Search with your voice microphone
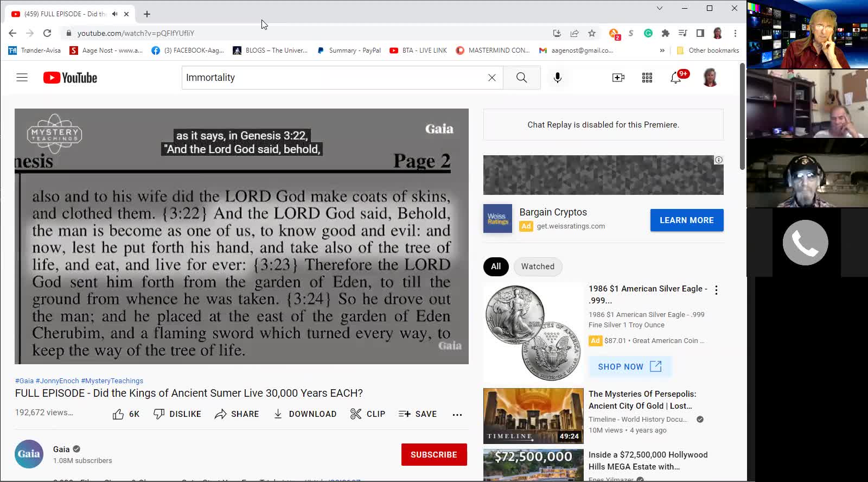868x482 pixels. click(557, 78)
